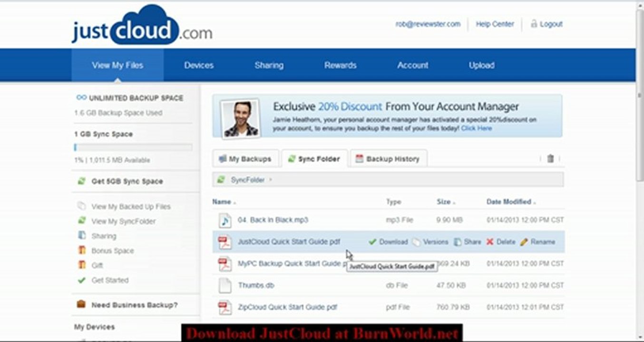Screen dimensions: 644x342
Task: Click Versions text in highlighted row
Action: (435, 242)
